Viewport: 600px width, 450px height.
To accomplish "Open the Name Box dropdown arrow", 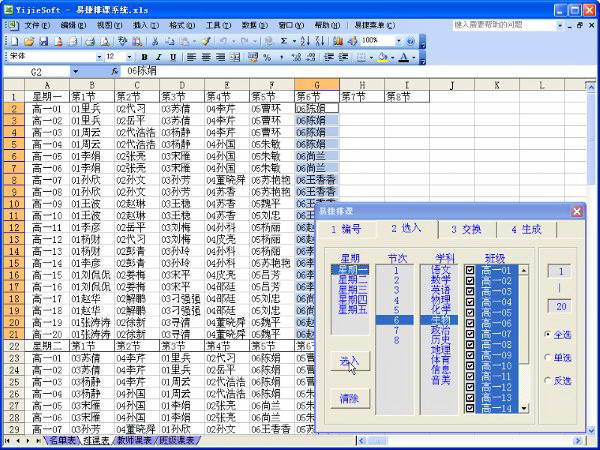I will [74, 72].
